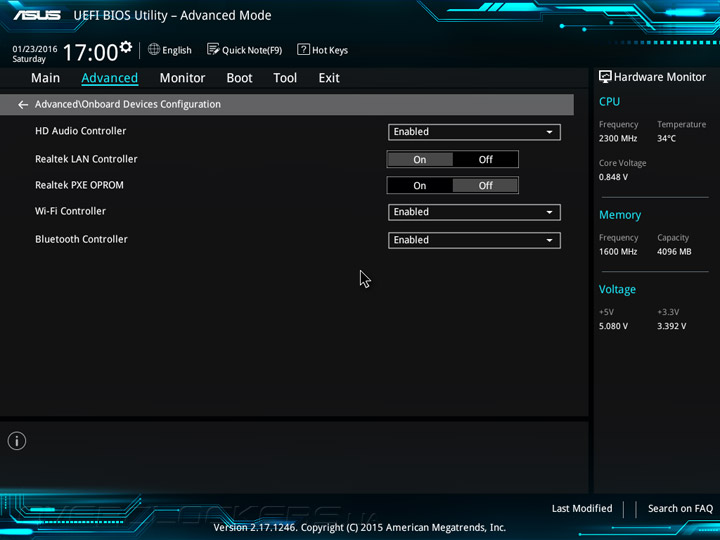
Task: Open the Tool tab
Action: coord(285,78)
